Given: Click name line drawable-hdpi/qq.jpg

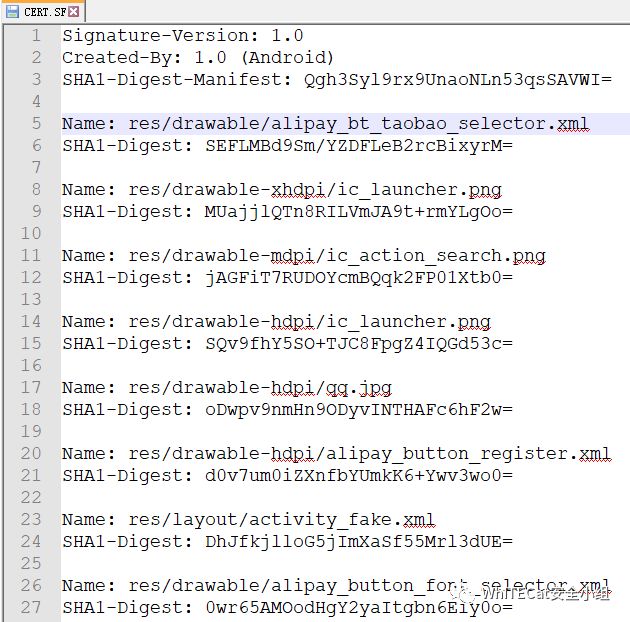Looking at the screenshot, I should 227,388.
